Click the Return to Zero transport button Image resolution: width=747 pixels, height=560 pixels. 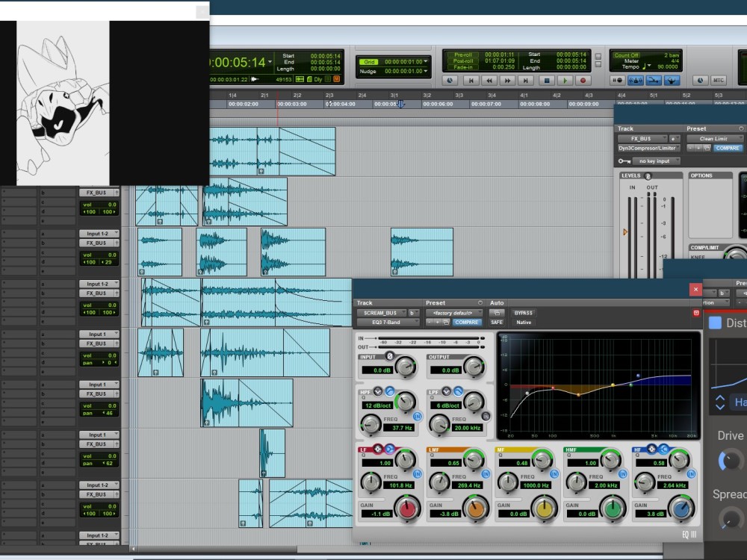click(471, 81)
